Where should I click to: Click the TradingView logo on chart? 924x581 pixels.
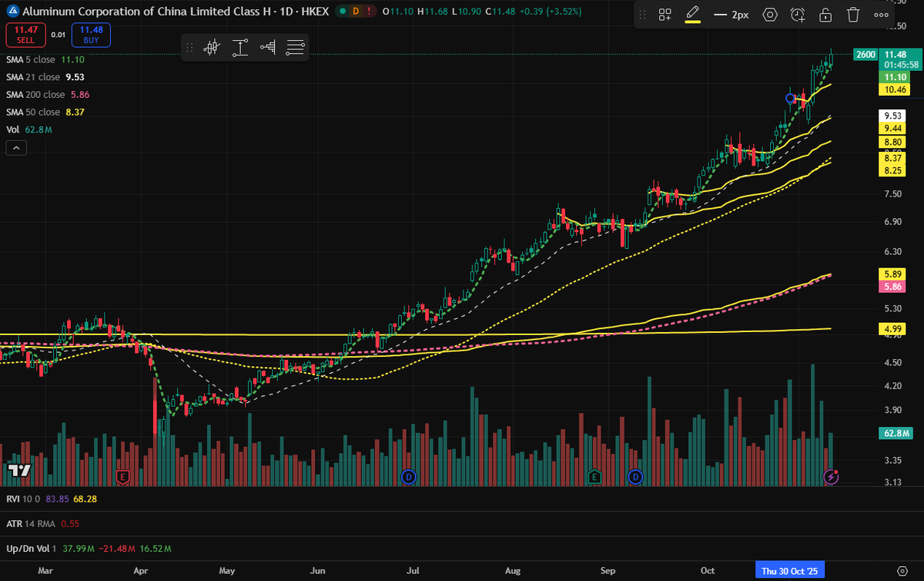[19, 469]
